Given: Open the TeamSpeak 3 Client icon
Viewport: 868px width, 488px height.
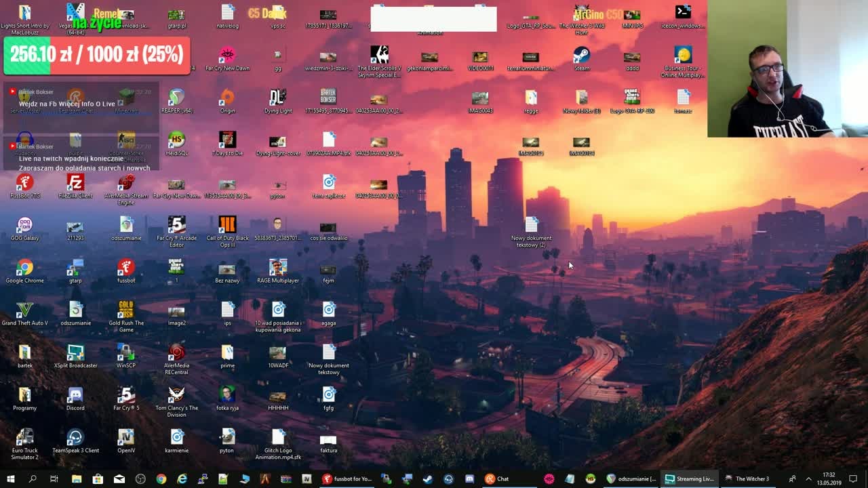Looking at the screenshot, I should click(75, 441).
